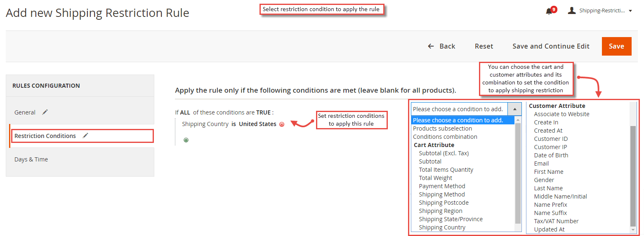Open the Restriction Conditions tab
Screen dimensions: 644x236
click(82, 136)
